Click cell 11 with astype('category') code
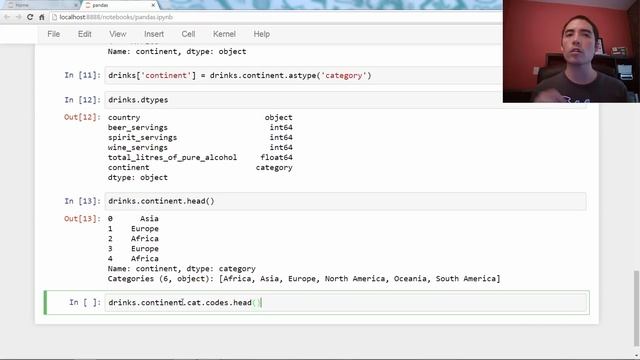 [x=303, y=76]
